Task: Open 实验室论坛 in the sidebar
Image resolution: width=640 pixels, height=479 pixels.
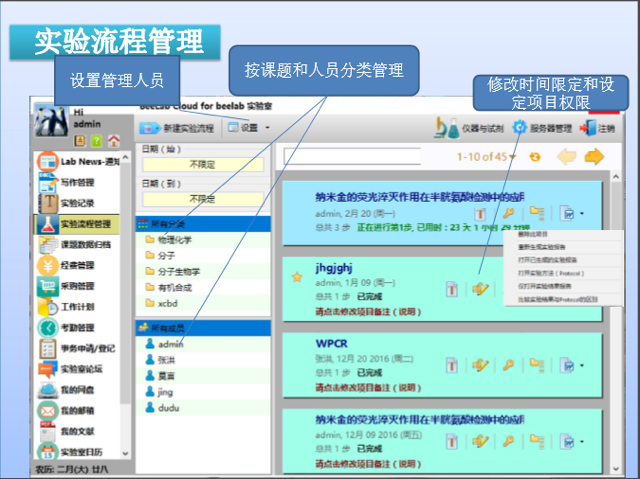Action: click(x=78, y=369)
